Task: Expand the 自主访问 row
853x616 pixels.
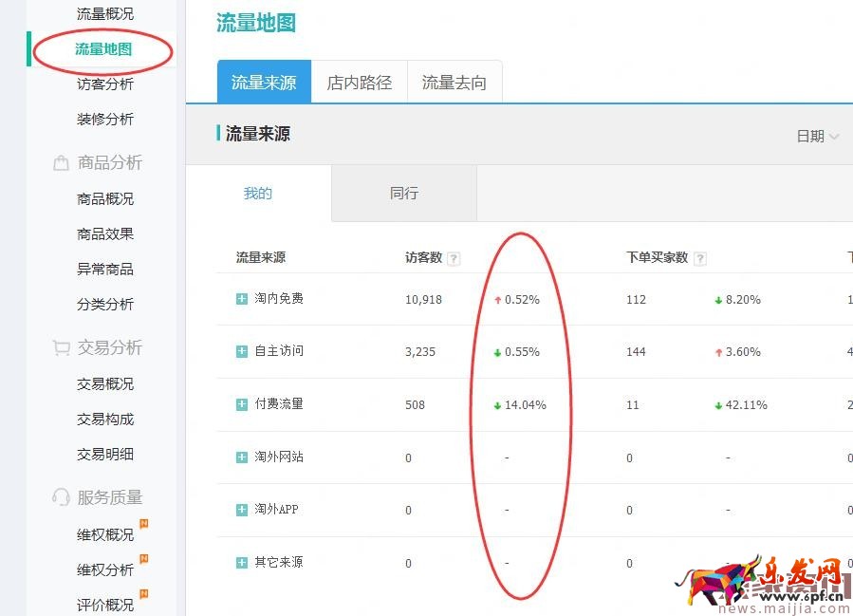Action: [241, 351]
